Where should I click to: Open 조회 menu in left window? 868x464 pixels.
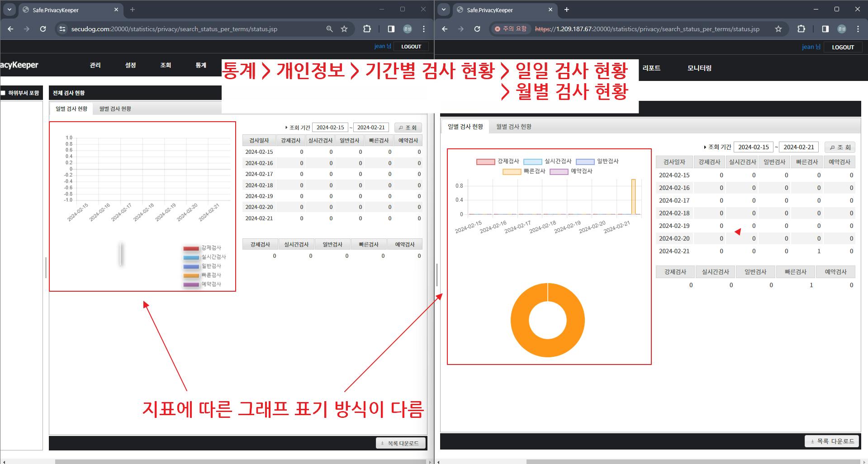pyautogui.click(x=166, y=65)
